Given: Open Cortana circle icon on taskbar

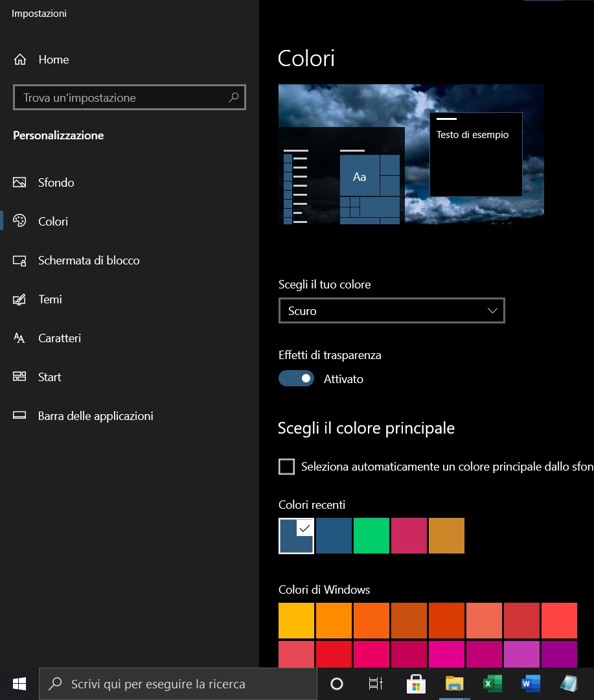Looking at the screenshot, I should [337, 684].
